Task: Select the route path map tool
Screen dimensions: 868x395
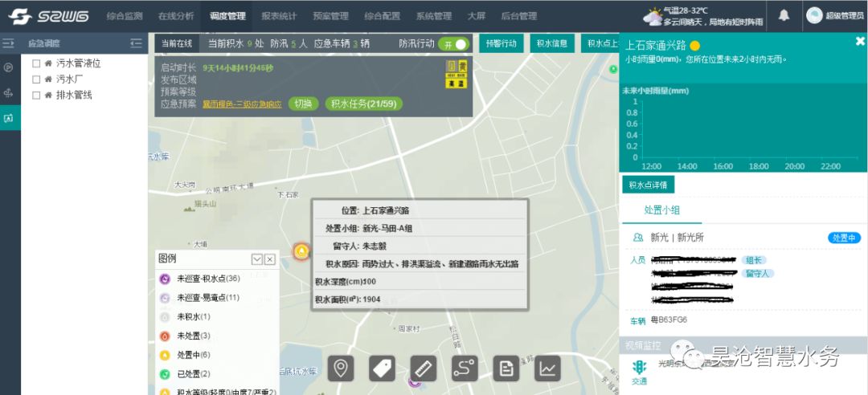Action: pyautogui.click(x=465, y=369)
